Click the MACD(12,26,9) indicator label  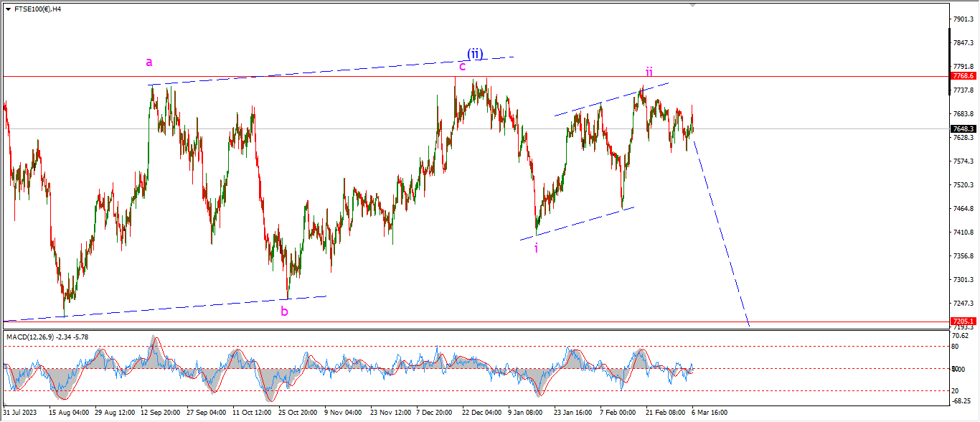point(47,337)
